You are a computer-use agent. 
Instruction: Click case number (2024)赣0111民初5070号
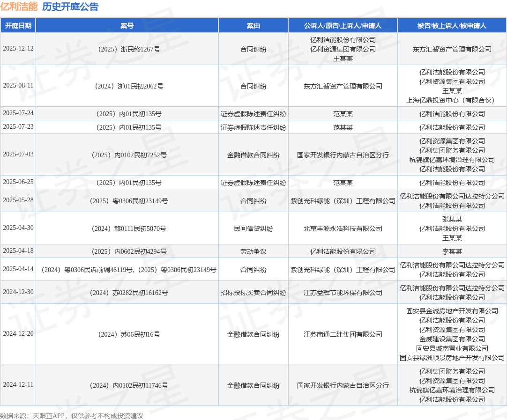click(129, 228)
